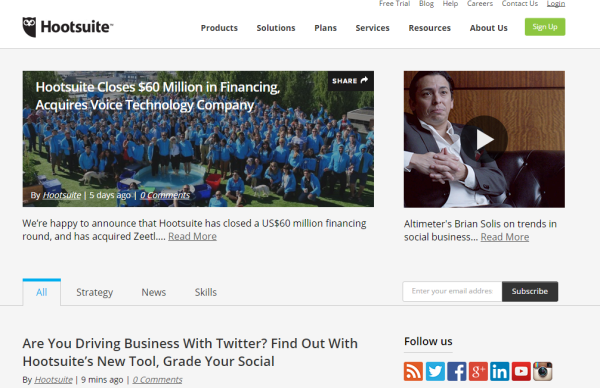Open the Facebook follow icon
The width and height of the screenshot is (600, 388).
[x=457, y=371]
